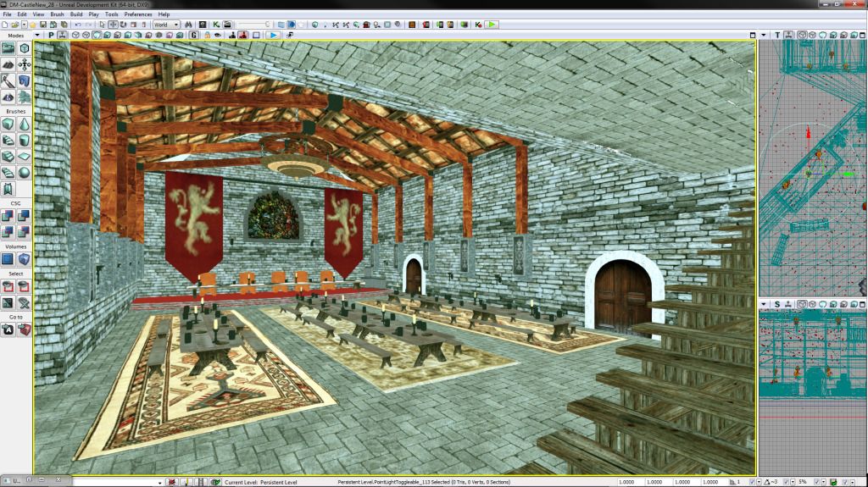Viewport: 868px width, 487px height.
Task: Adjust the toolbar far-plane slider
Action: [x=254, y=25]
